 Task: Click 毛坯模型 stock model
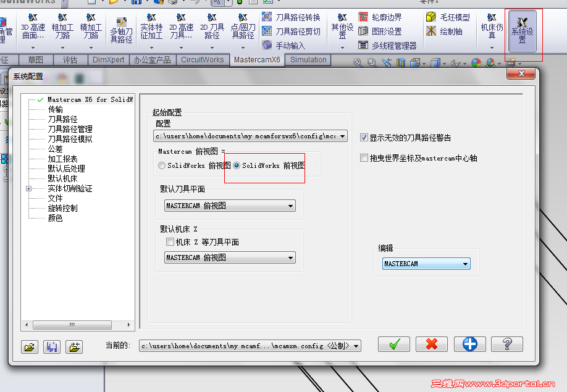448,17
